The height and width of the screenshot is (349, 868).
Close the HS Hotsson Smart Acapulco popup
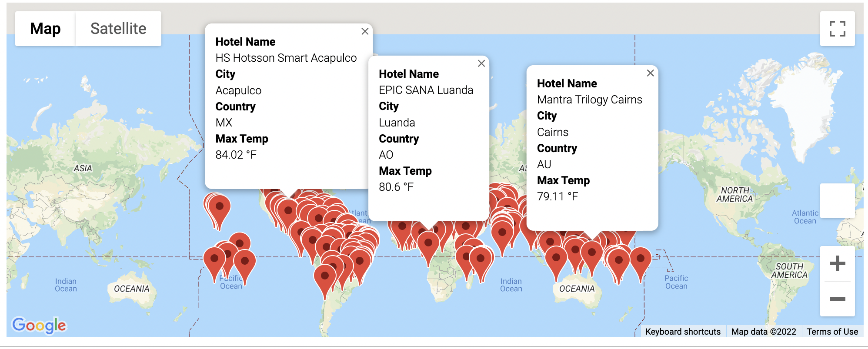click(x=365, y=31)
